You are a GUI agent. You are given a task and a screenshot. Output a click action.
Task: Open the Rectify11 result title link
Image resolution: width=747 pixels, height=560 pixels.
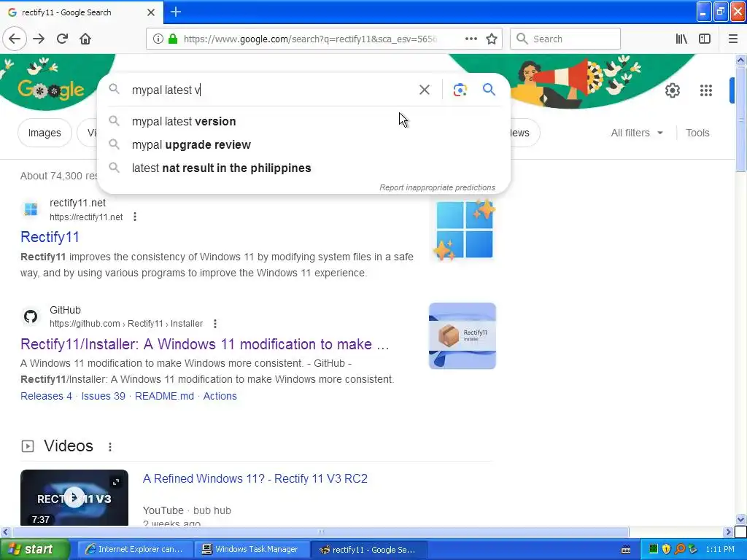coord(50,237)
